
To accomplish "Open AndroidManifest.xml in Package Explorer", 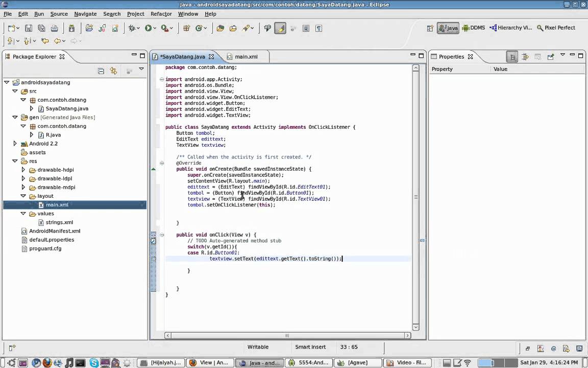I will (55, 231).
